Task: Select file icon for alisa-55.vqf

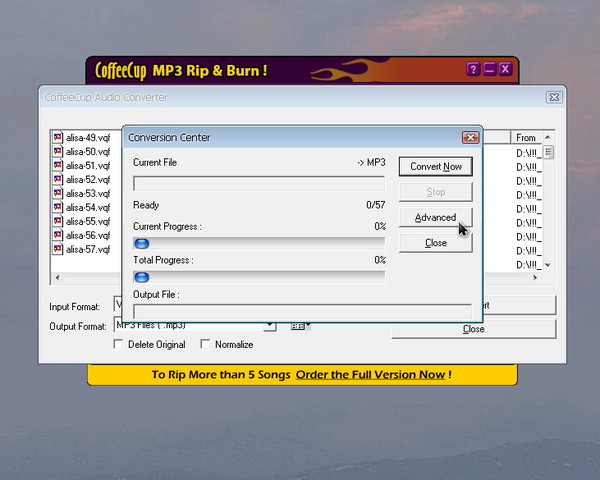Action: tap(58, 221)
